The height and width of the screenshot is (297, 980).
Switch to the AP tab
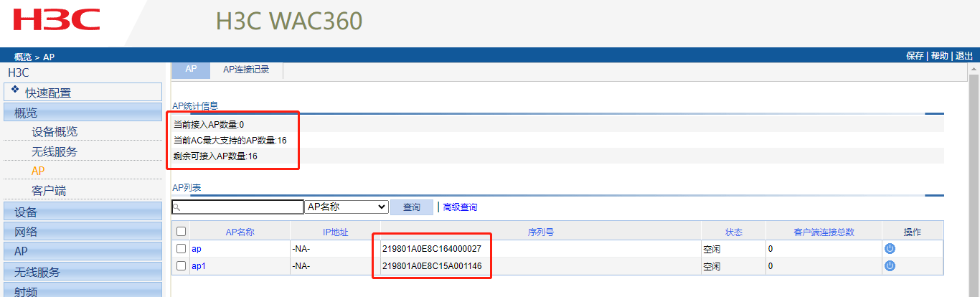tap(191, 70)
